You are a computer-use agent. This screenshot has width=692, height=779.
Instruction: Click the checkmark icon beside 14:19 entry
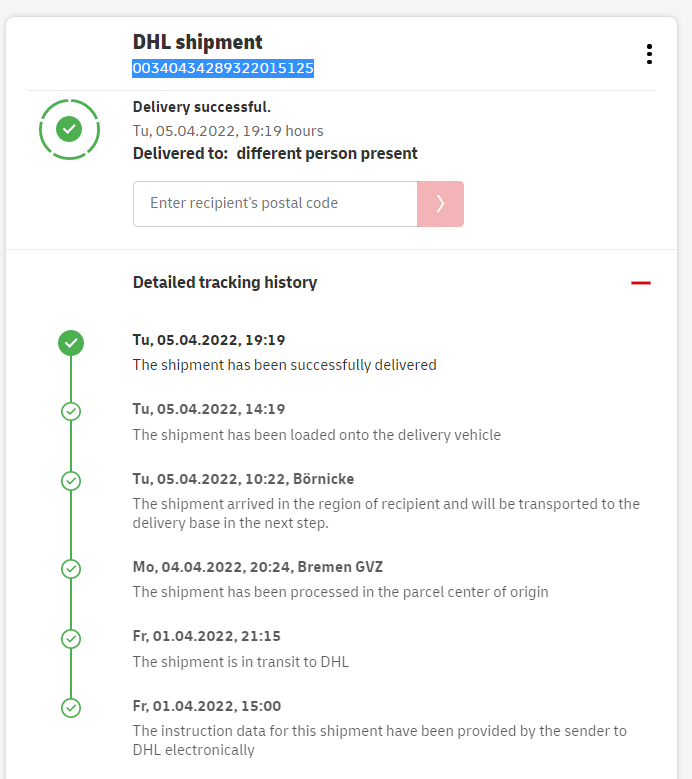71,411
